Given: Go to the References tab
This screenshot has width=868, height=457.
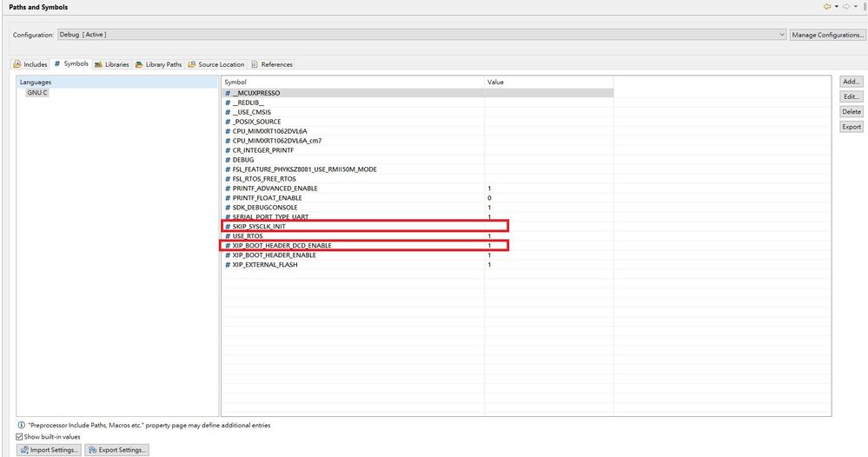Looking at the screenshot, I should pos(272,64).
